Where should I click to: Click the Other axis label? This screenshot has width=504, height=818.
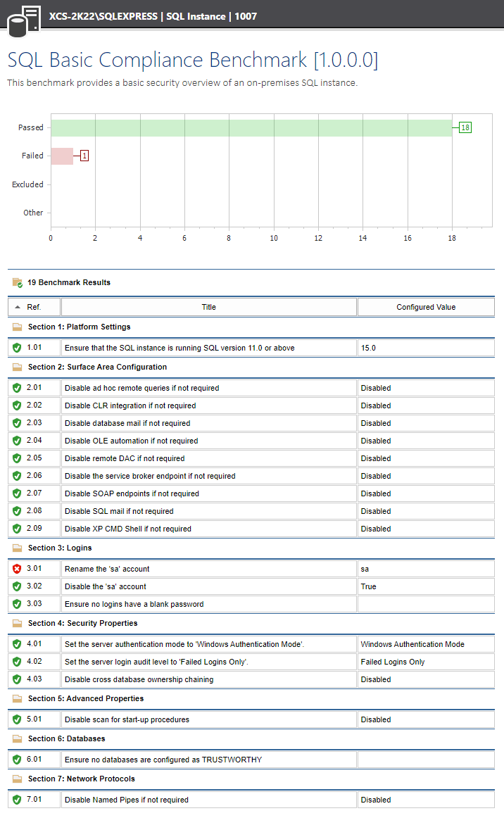click(33, 213)
